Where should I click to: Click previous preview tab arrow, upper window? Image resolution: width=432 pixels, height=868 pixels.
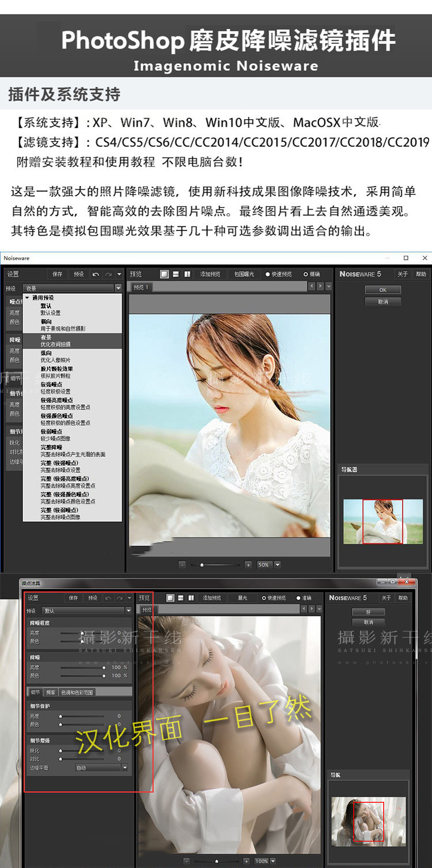click(x=312, y=286)
